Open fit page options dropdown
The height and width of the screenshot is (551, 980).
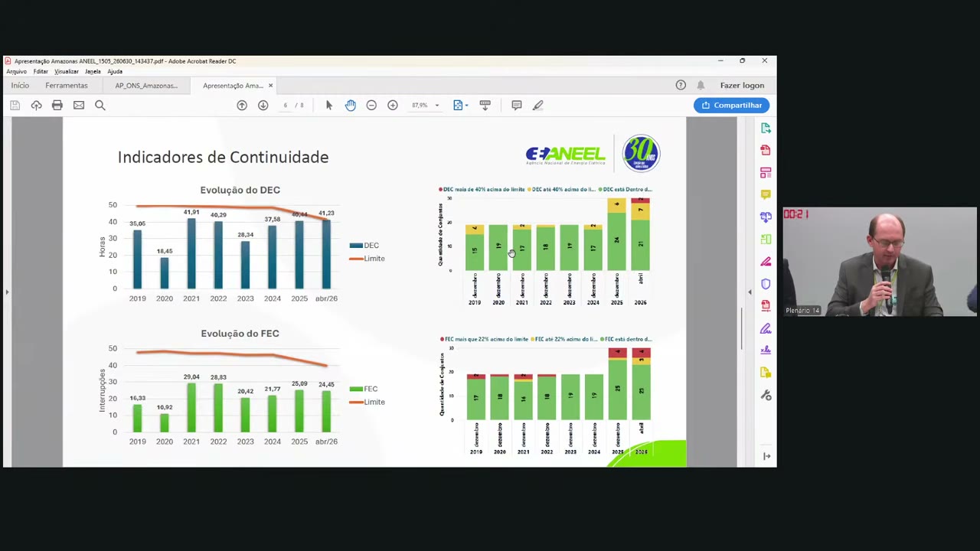[460, 105]
